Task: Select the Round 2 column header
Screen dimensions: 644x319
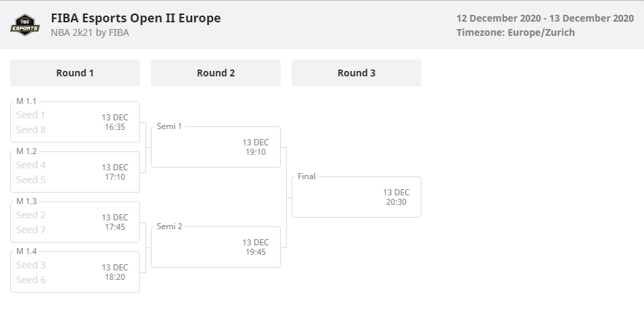Action: pyautogui.click(x=216, y=73)
